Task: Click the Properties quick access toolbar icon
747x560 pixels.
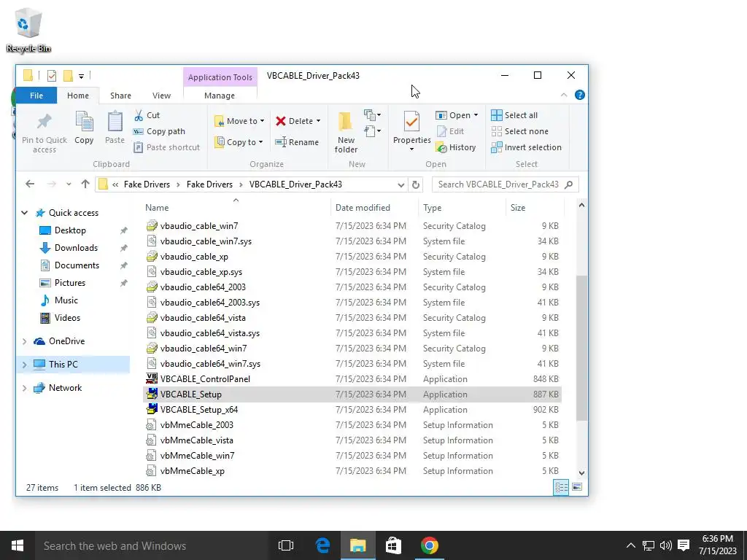Action: 52,75
